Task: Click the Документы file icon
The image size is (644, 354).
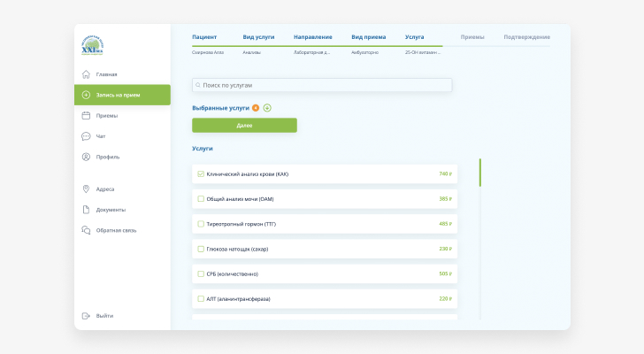Action: coord(86,210)
